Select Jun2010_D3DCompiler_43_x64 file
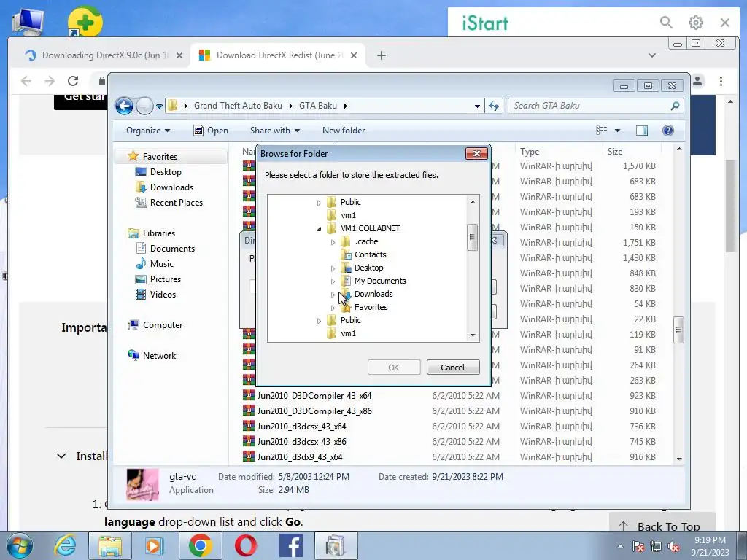Screen dimensions: 747x560 click(x=314, y=396)
